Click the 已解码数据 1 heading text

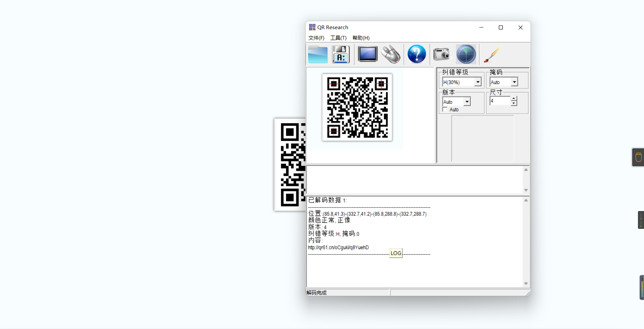pos(327,200)
